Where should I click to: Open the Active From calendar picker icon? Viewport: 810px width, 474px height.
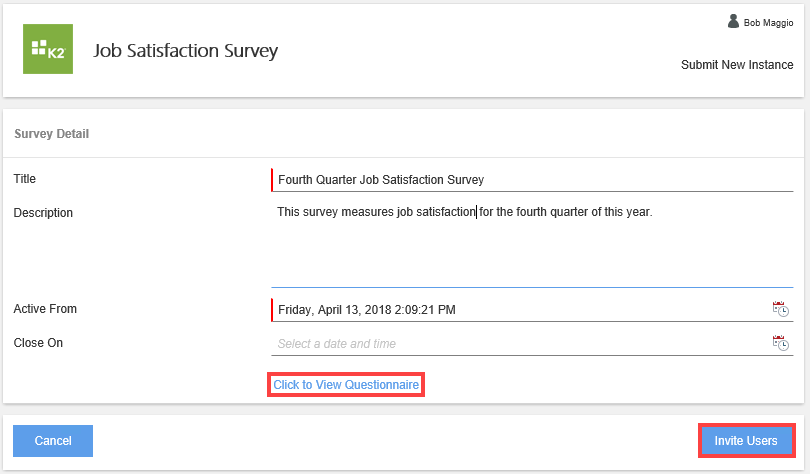780,309
